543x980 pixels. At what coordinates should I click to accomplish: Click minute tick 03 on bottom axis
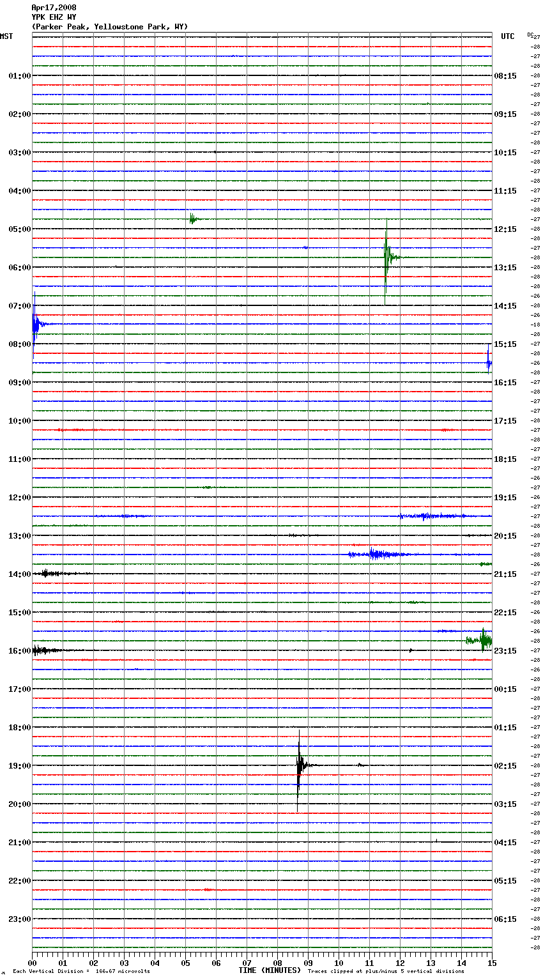click(x=124, y=963)
